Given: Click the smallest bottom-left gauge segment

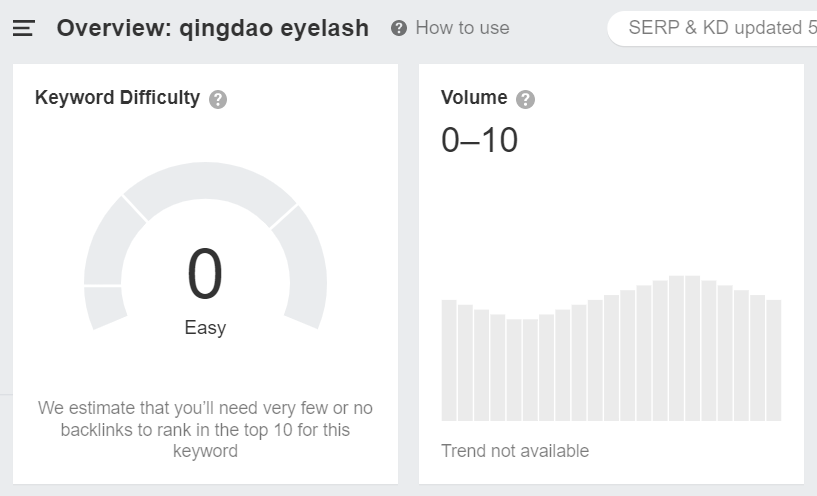Looking at the screenshot, I should pos(105,306).
